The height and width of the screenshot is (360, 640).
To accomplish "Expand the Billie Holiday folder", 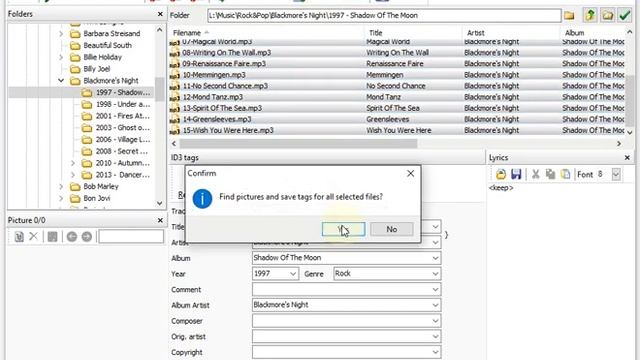I will point(61,57).
